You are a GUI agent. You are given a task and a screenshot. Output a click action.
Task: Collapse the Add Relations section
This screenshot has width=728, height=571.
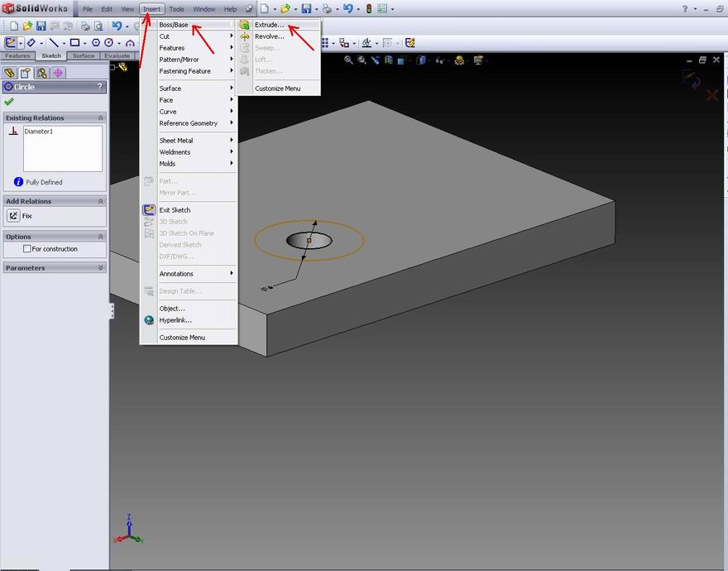click(101, 201)
